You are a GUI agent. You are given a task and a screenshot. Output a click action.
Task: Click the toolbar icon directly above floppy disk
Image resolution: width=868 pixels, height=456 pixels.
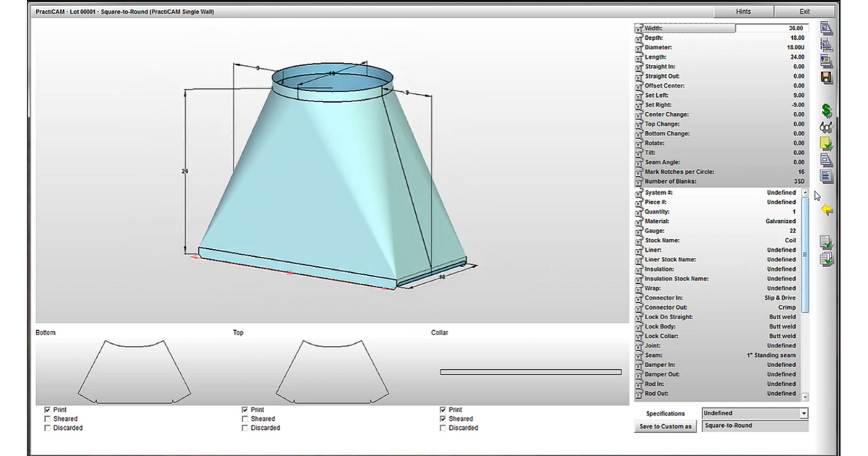[x=826, y=62]
